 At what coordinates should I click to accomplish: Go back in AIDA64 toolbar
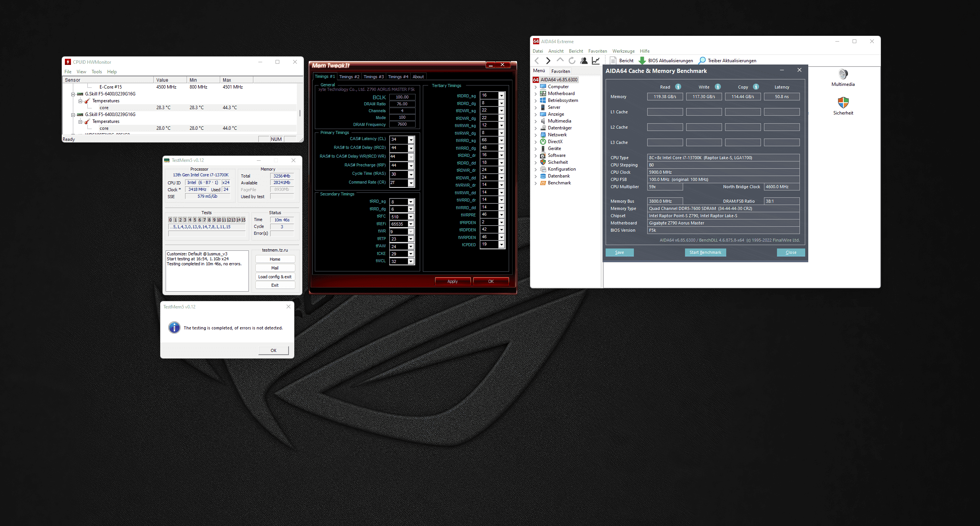(537, 60)
